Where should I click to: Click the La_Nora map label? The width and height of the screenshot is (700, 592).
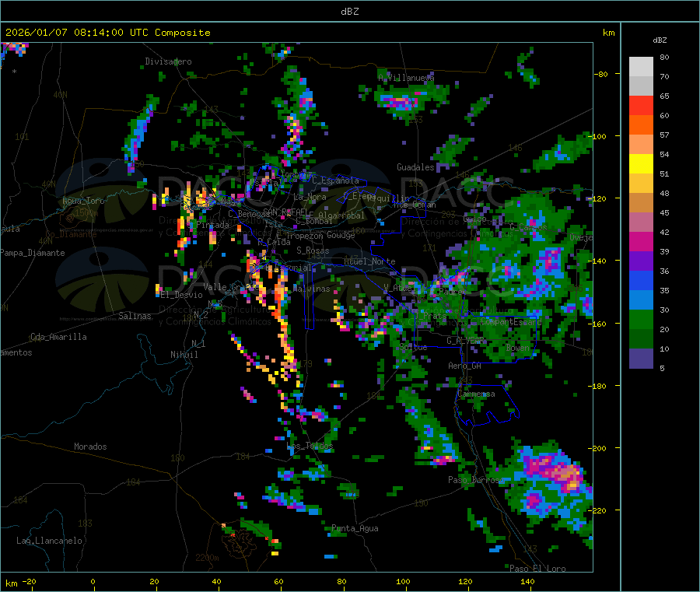[310, 197]
